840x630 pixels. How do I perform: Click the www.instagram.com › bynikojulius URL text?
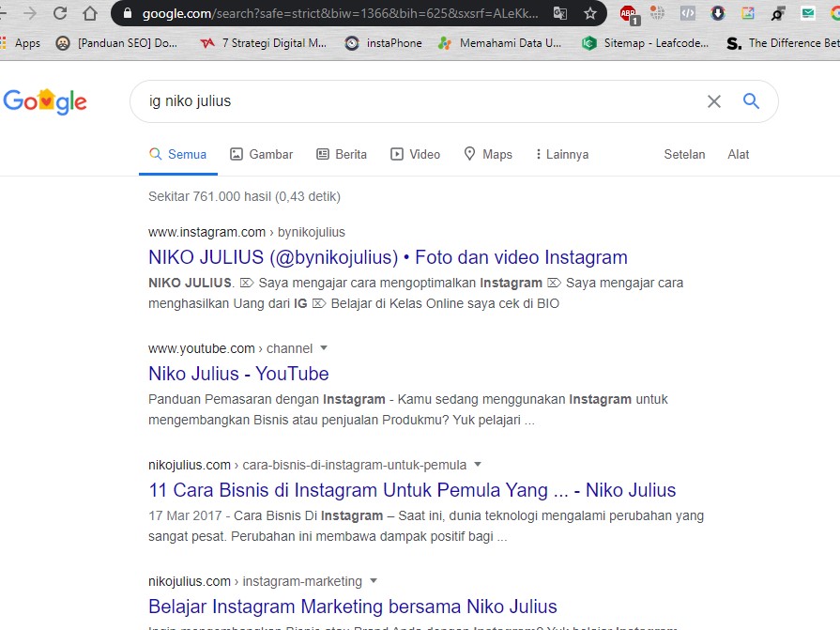pos(247,232)
